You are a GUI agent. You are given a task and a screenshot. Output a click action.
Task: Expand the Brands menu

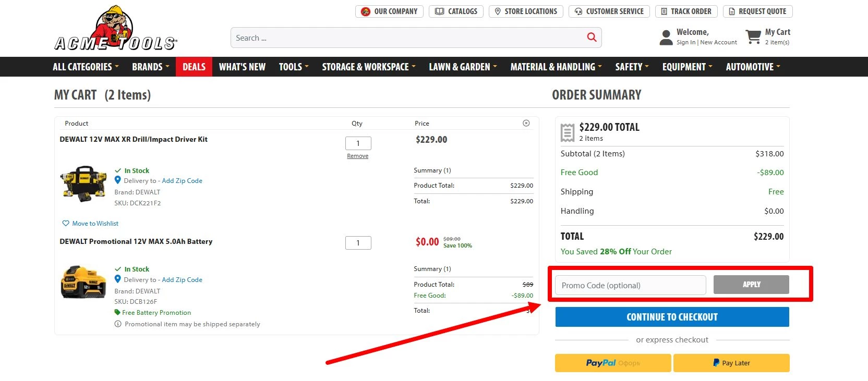[x=150, y=67]
